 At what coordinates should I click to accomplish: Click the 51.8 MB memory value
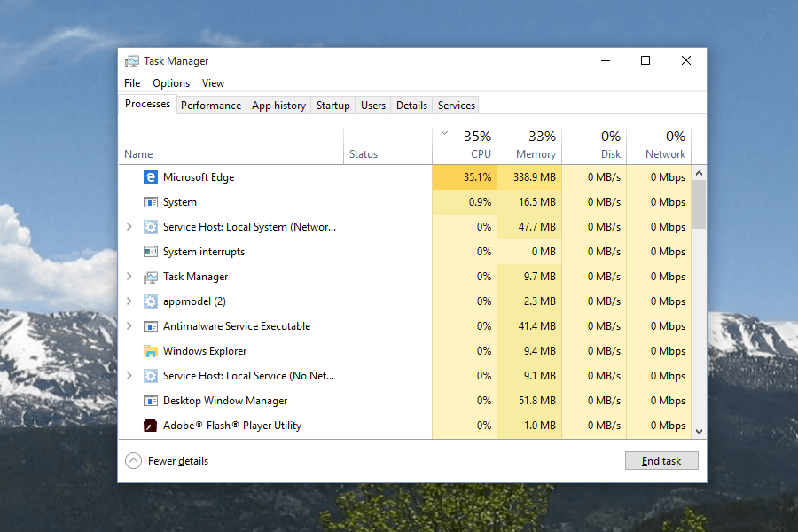(x=537, y=401)
